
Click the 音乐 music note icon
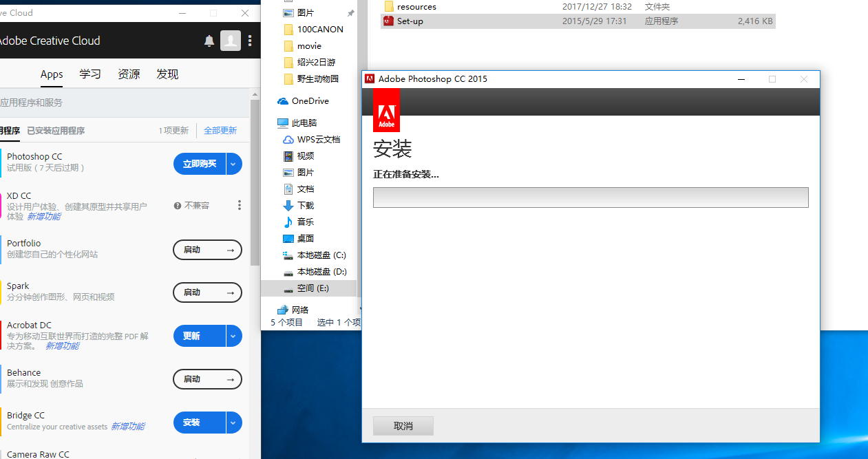(x=288, y=222)
